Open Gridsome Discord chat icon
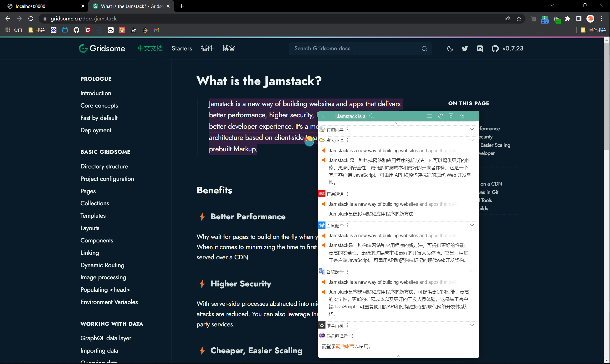The width and height of the screenshot is (610, 364). pos(480,49)
